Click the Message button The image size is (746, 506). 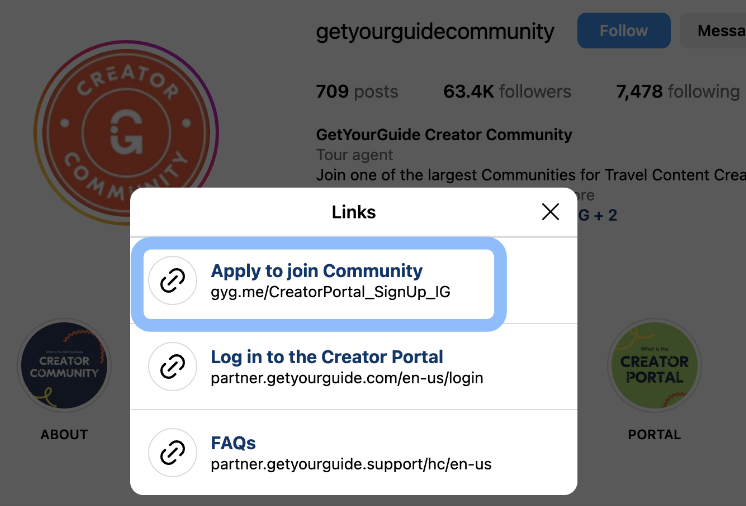[x=713, y=30]
